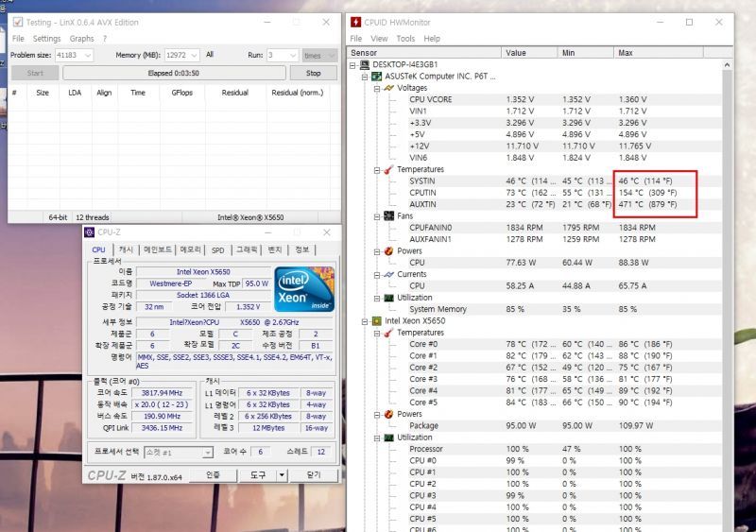Collapse the Fans section

click(x=377, y=216)
